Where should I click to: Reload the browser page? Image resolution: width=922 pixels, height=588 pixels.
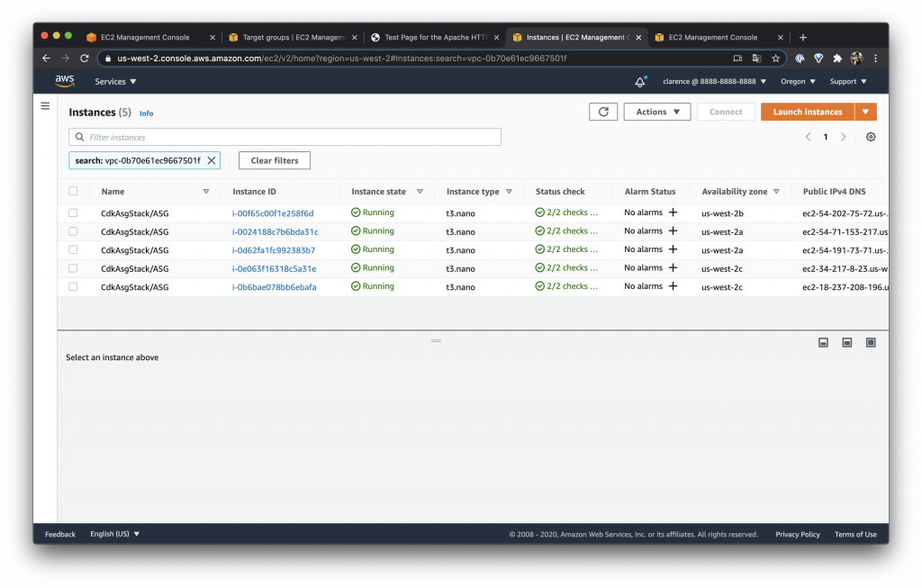pyautogui.click(x=85, y=59)
